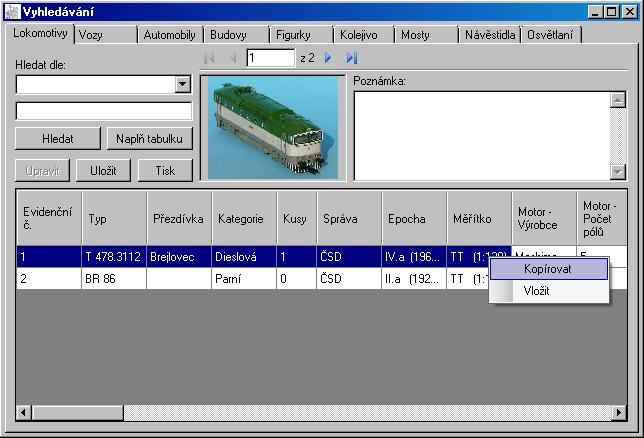Open the Návěstidla tab
644x438 pixels.
[490, 35]
